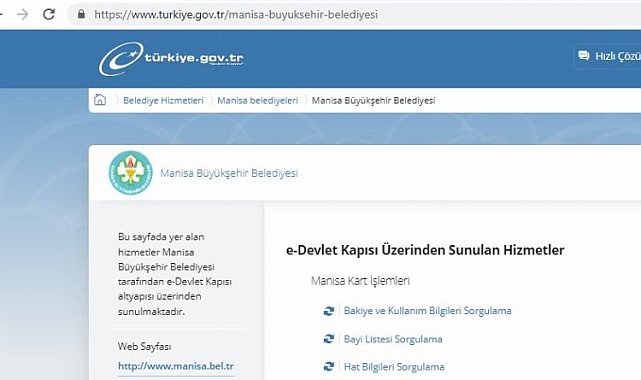Viewport: 641px width, 380px height.
Task: Reload the page with the refresh icon
Action: point(49,14)
